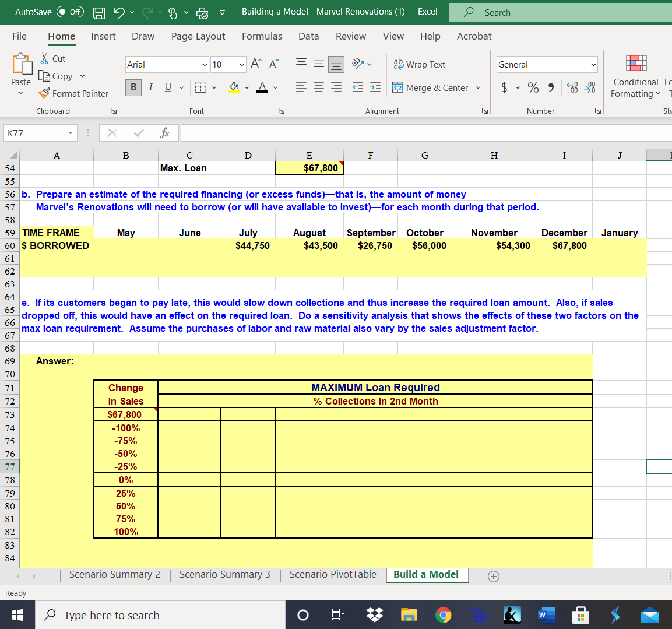Switch to the Formulas ribbon tab
Screen dimensions: 672x629
pos(262,36)
